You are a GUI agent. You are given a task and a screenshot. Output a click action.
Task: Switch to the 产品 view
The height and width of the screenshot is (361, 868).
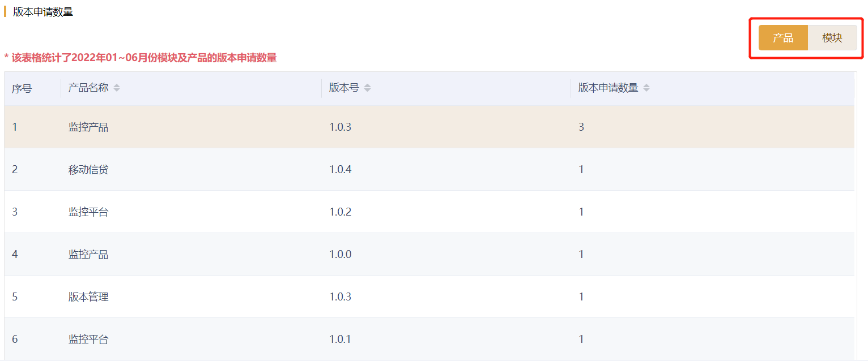click(782, 38)
